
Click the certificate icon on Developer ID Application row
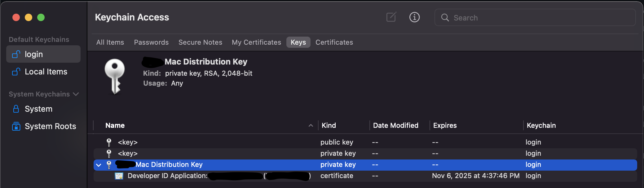pyautogui.click(x=119, y=176)
